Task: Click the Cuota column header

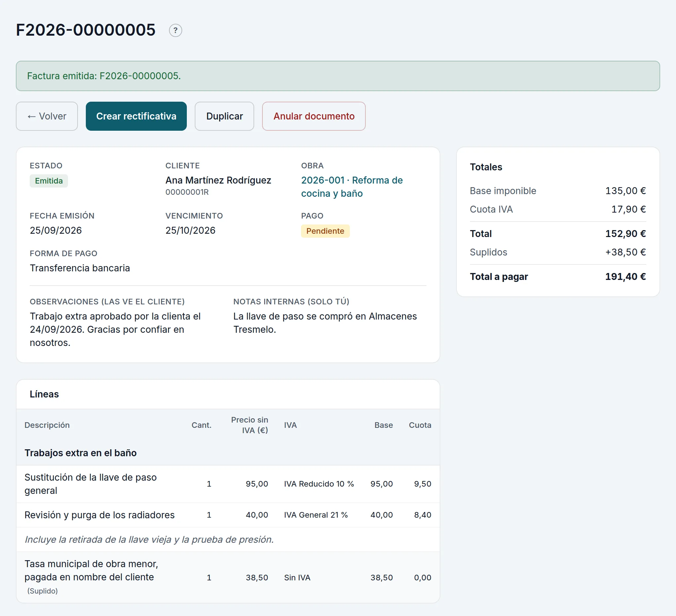Action: click(420, 425)
